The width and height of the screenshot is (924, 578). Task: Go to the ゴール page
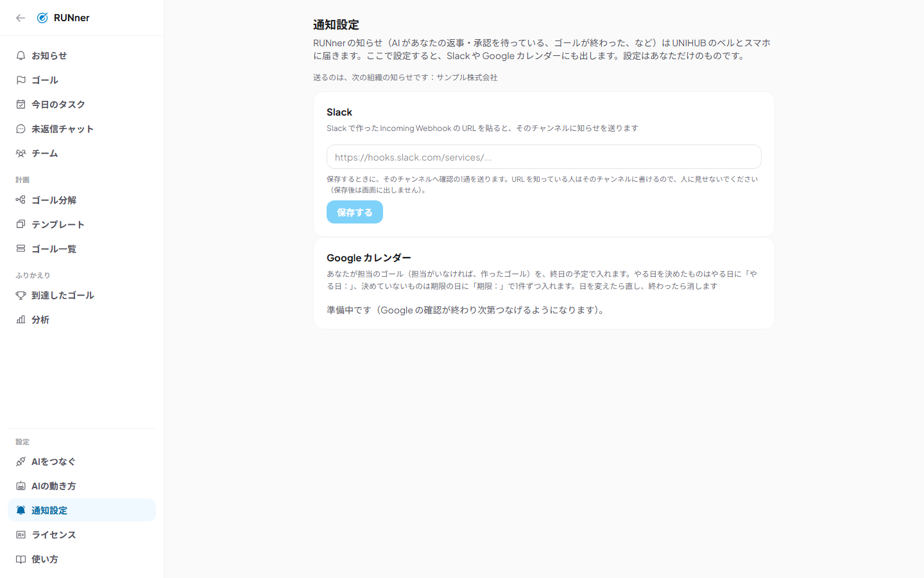(81, 80)
